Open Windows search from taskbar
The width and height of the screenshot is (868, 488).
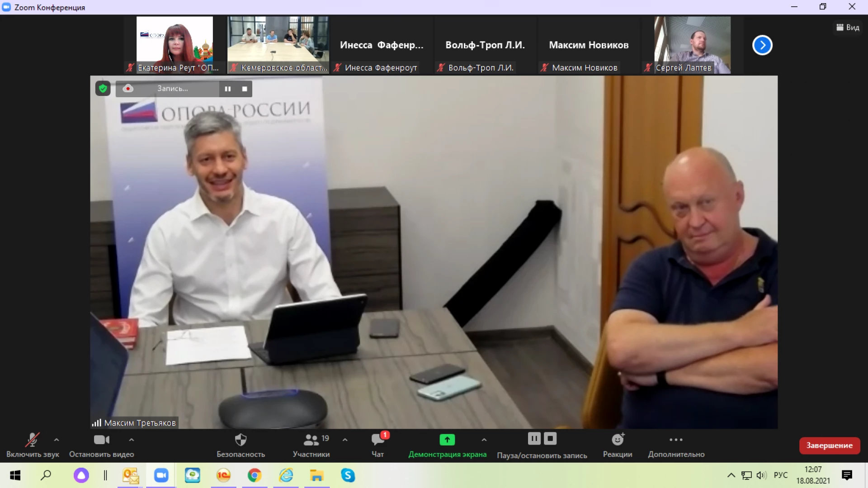(46, 475)
